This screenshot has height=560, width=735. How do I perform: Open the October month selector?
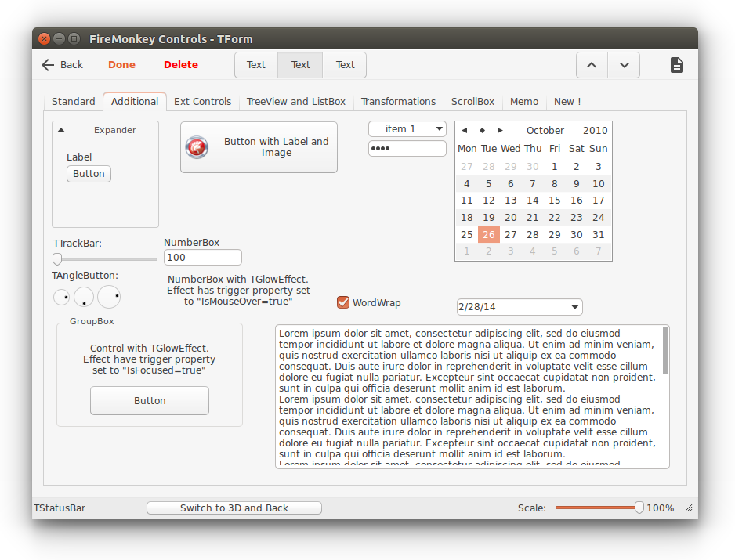[x=545, y=130]
